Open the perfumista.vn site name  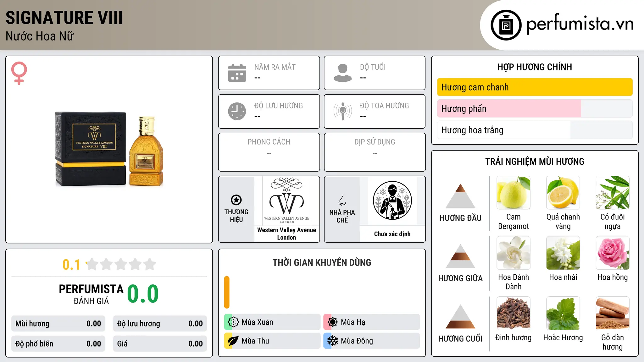580,24
